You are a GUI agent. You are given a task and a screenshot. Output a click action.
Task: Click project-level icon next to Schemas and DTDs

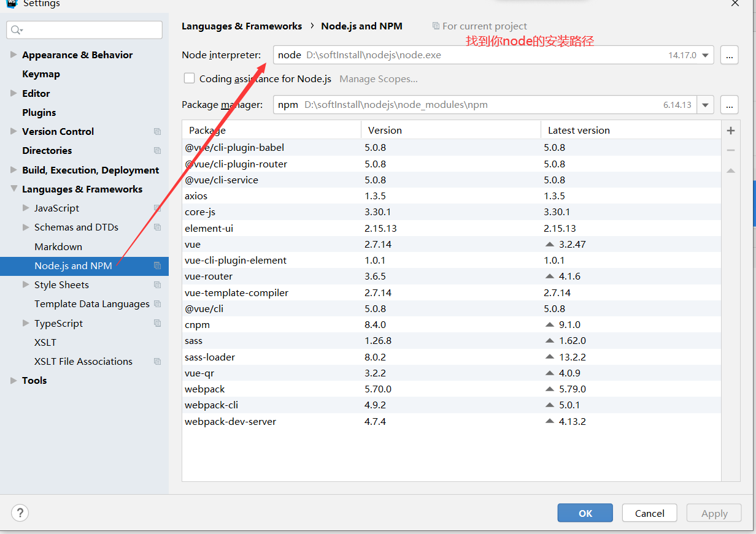click(157, 227)
